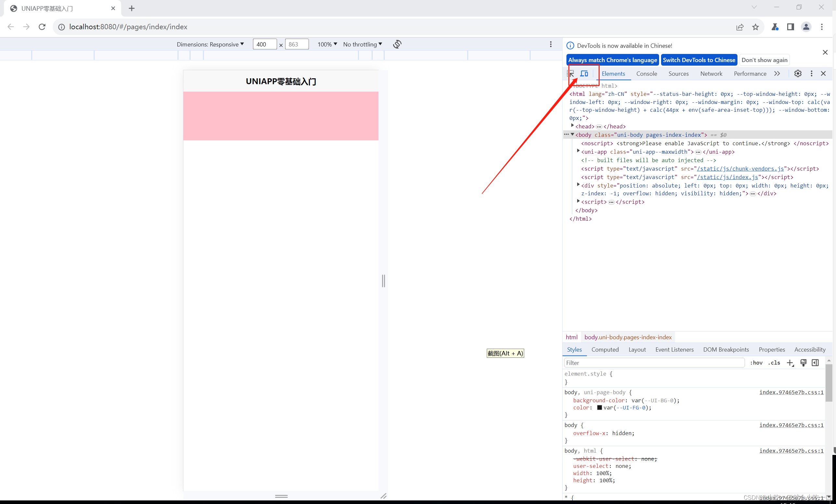
Task: Click the viewport height input 863
Action: click(297, 45)
